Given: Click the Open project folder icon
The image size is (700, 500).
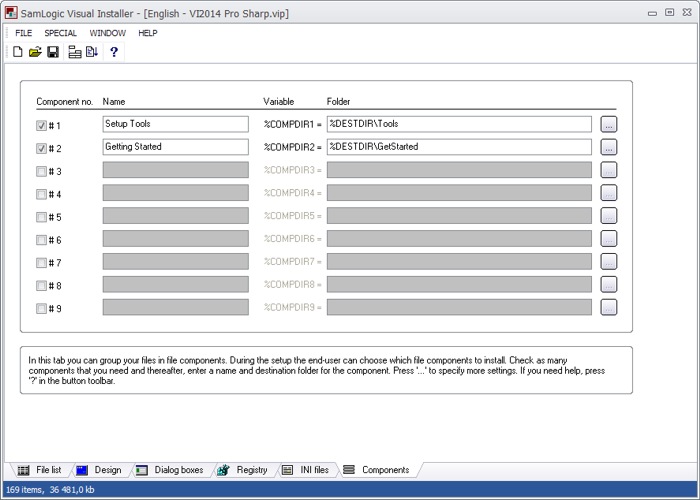Looking at the screenshot, I should point(35,52).
